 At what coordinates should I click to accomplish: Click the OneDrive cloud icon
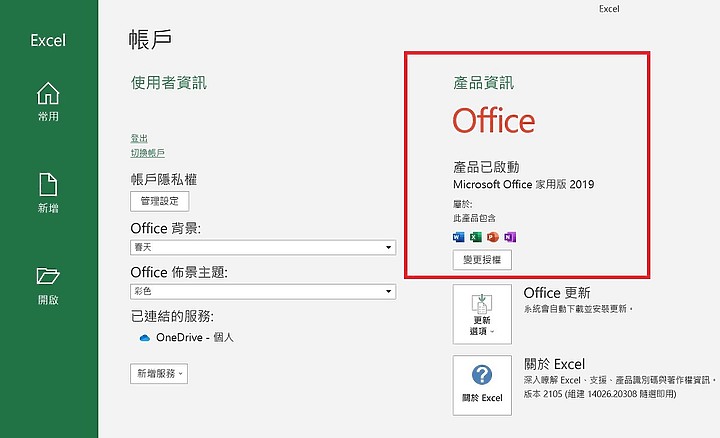pos(145,338)
